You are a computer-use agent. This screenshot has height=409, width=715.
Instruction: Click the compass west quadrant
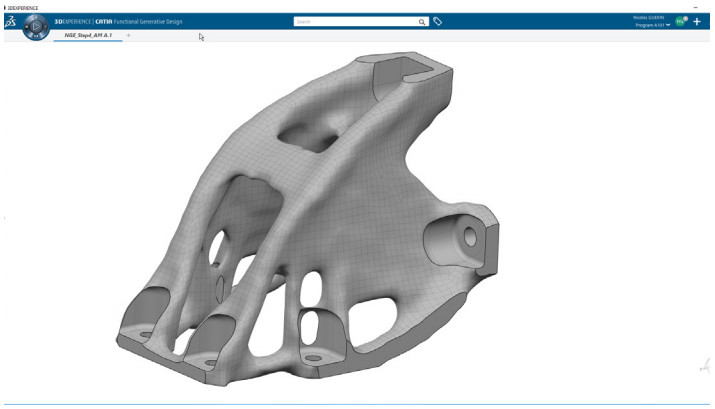click(26, 28)
